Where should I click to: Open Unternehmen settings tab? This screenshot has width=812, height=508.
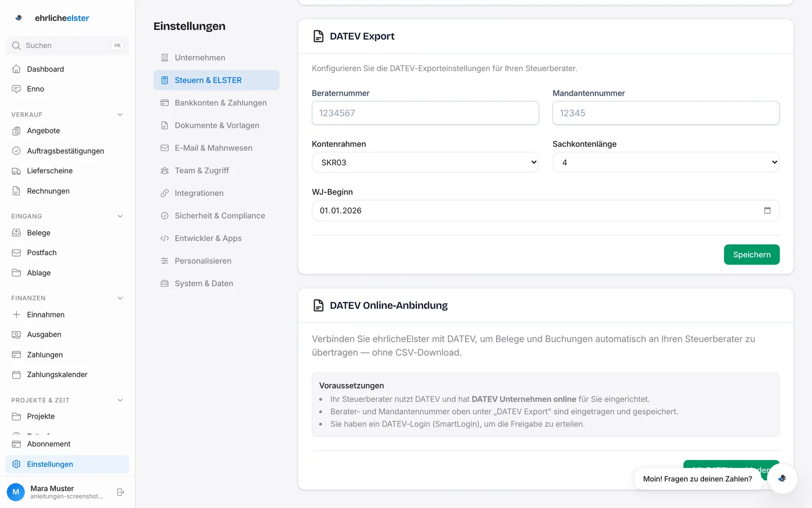coord(217,58)
